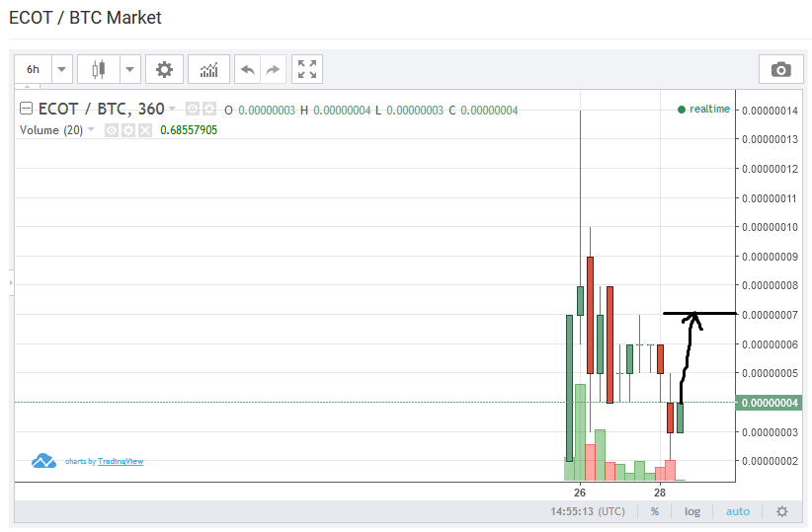Image resolution: width=812 pixels, height=532 pixels.
Task: Click the open value O 0.00000003
Action: pos(260,111)
